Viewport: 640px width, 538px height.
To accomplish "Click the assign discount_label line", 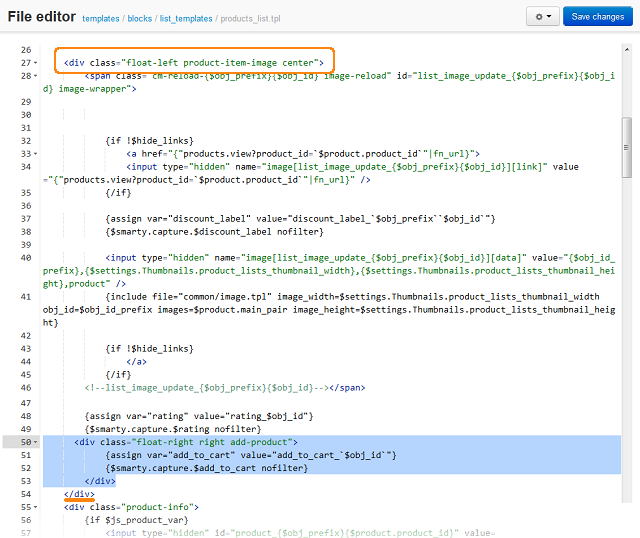I will (300, 219).
